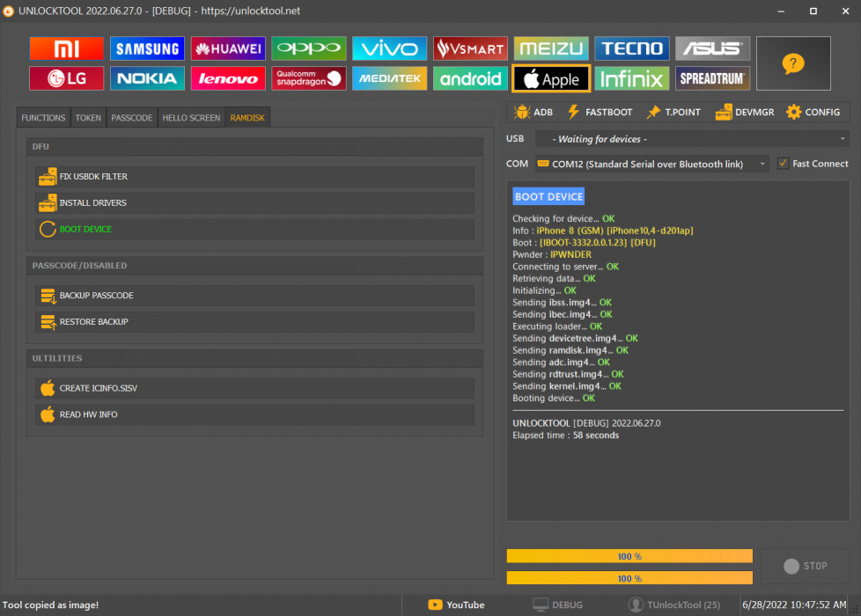Choose the Tecno brand tile

[x=631, y=48]
